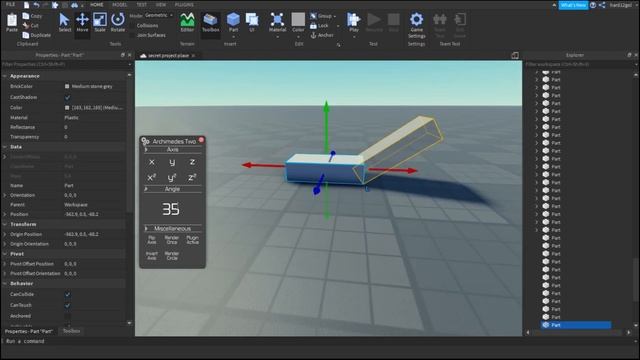The height and width of the screenshot is (360, 640).
Task: Select the X axis in Archimedes
Action: click(152, 162)
